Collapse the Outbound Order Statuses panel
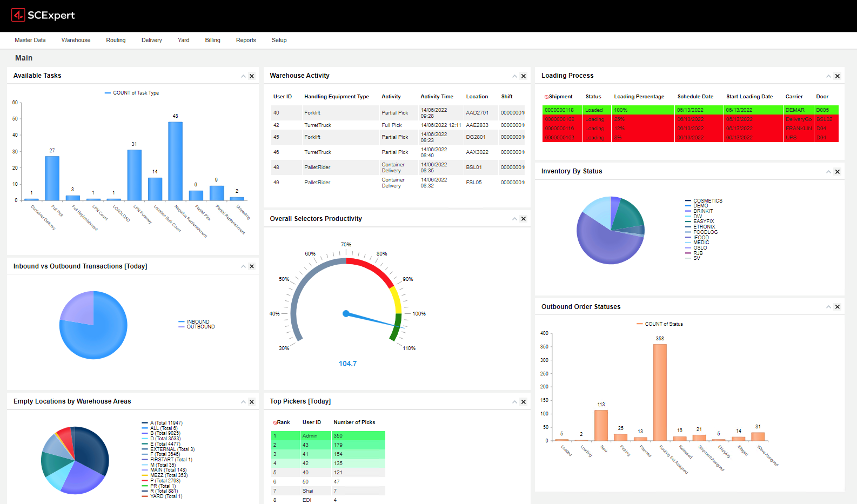This screenshot has width=857, height=504. point(828,307)
